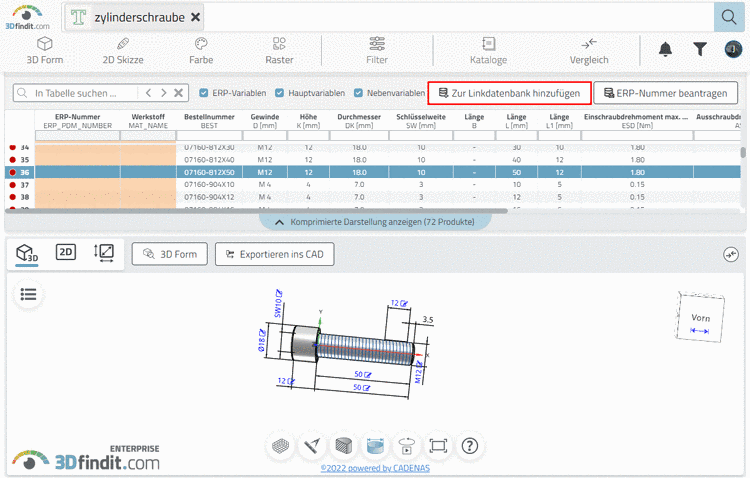Click the Werkstoff column header
Screen dimensions: 750x478
(x=148, y=121)
